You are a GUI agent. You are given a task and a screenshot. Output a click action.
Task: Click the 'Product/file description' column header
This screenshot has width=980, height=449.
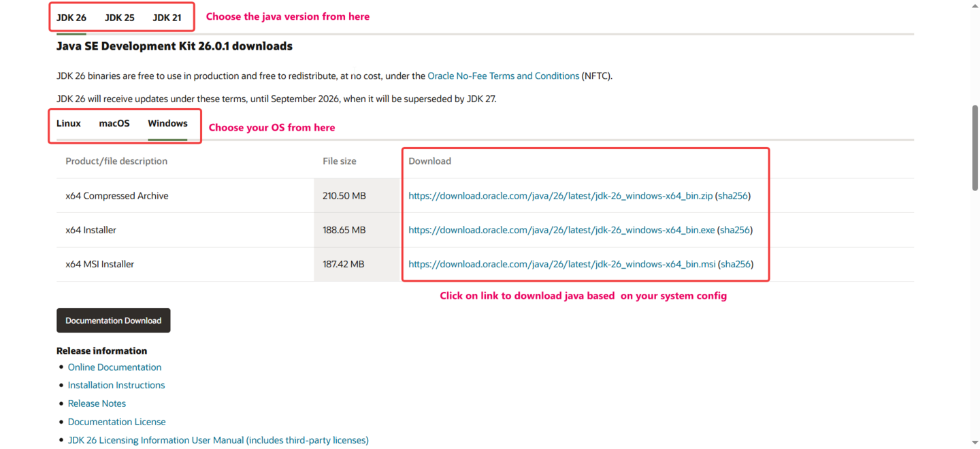tap(116, 161)
